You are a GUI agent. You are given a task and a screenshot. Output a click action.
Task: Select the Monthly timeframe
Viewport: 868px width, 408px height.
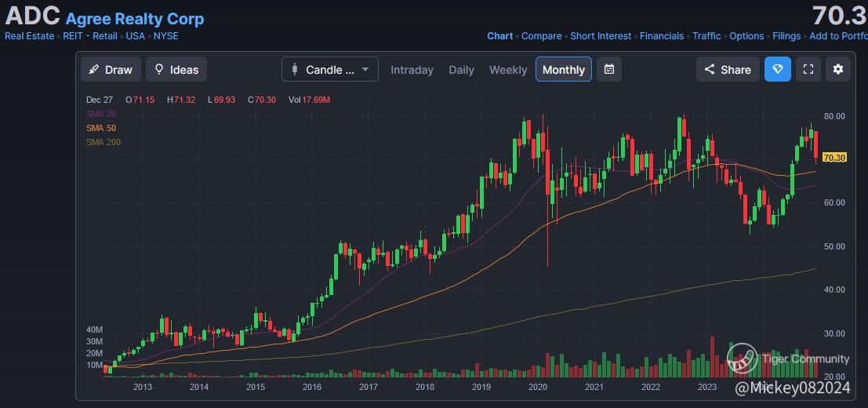564,70
